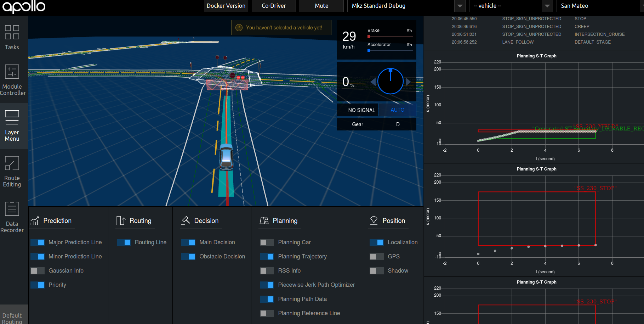Screen dimensions: 644x324
Task: Click the Planning section map icon
Action: click(x=264, y=220)
